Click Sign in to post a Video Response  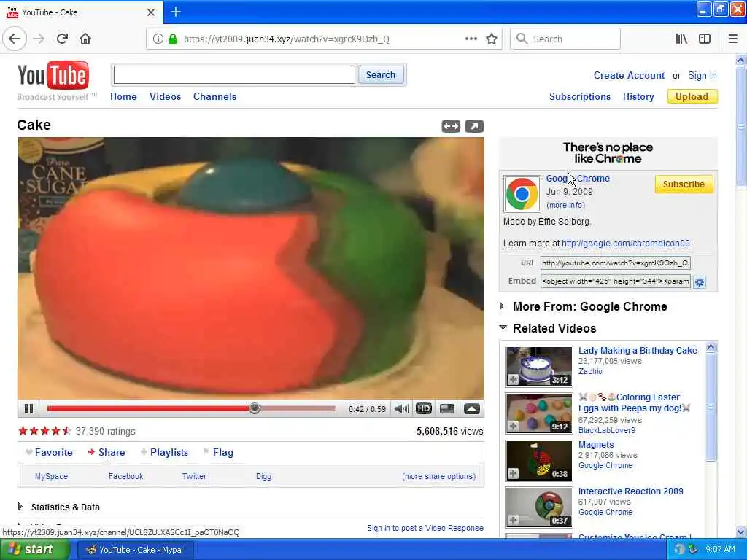click(425, 528)
